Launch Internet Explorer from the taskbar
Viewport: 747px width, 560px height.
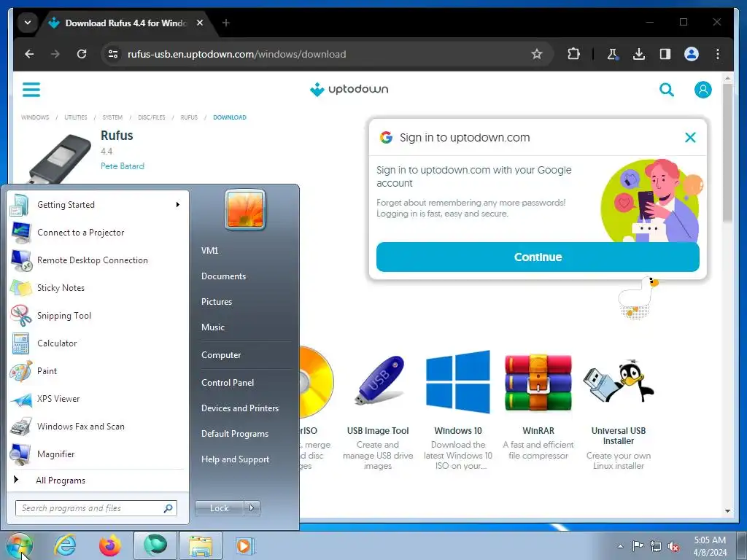point(65,545)
